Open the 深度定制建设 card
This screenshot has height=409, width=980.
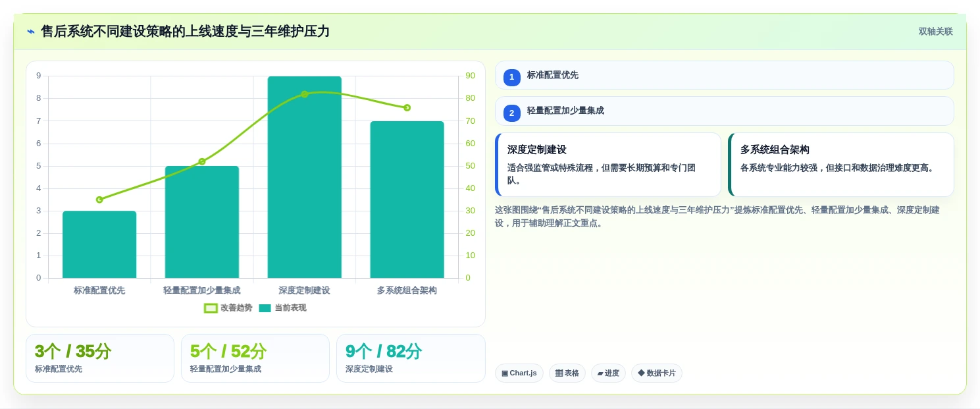(608, 165)
